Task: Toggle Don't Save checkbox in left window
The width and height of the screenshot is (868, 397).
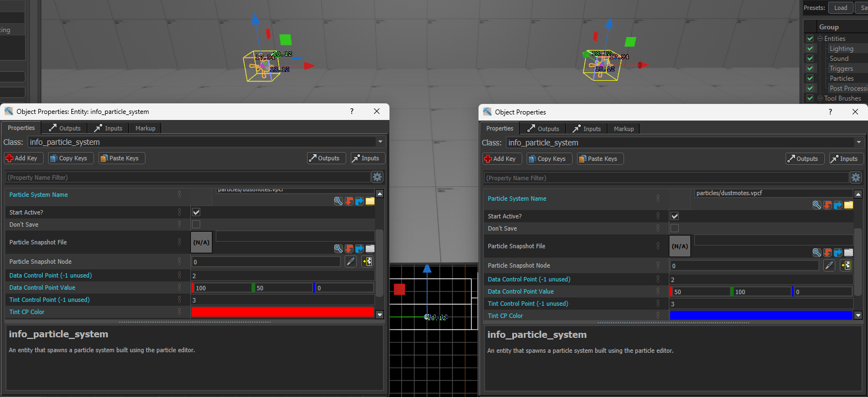Action: pos(196,224)
